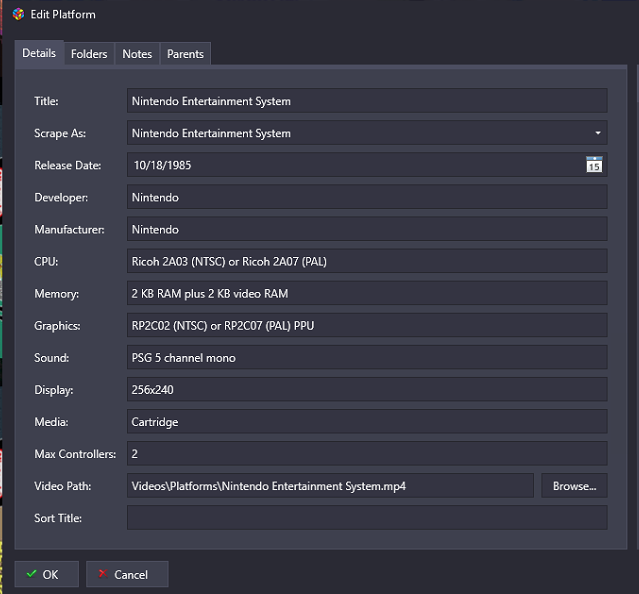Cancel editing the platform

click(x=127, y=574)
